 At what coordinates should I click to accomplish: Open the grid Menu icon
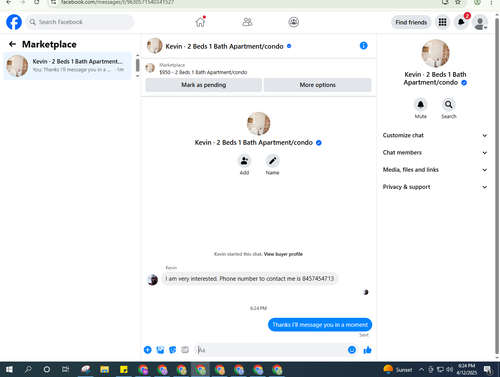point(442,22)
